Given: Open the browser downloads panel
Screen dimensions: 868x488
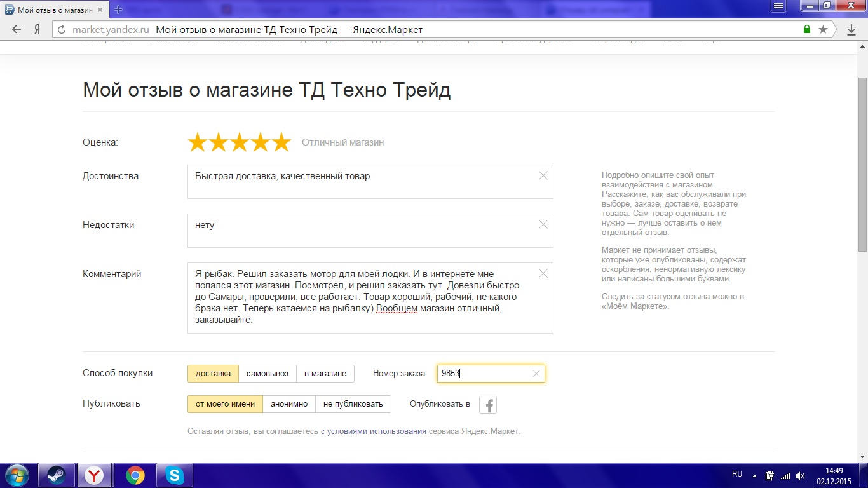Looking at the screenshot, I should 851,30.
